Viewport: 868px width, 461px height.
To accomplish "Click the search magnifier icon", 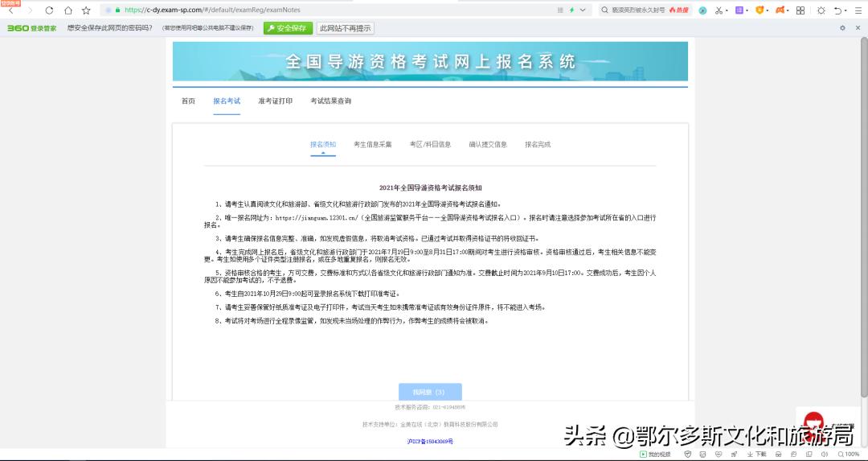I will pyautogui.click(x=605, y=10).
